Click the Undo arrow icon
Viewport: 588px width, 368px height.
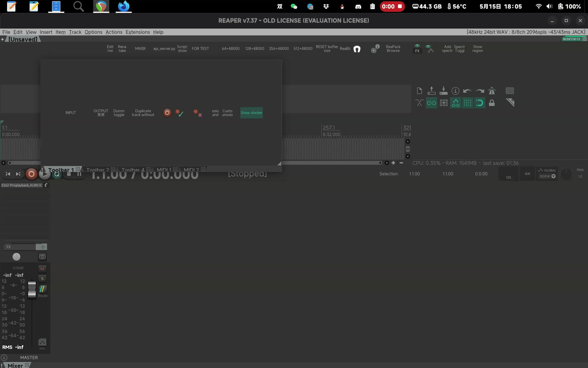coord(467,91)
